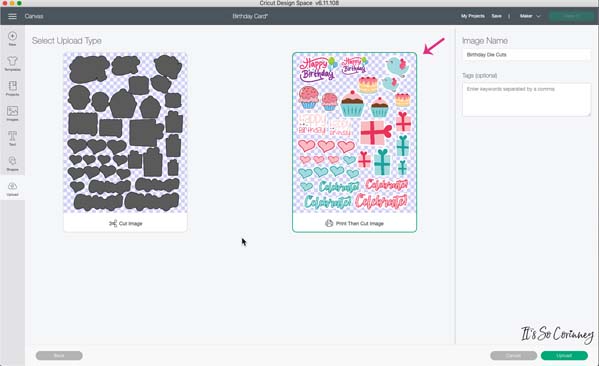Click the Birthday Card project title

(x=250, y=16)
